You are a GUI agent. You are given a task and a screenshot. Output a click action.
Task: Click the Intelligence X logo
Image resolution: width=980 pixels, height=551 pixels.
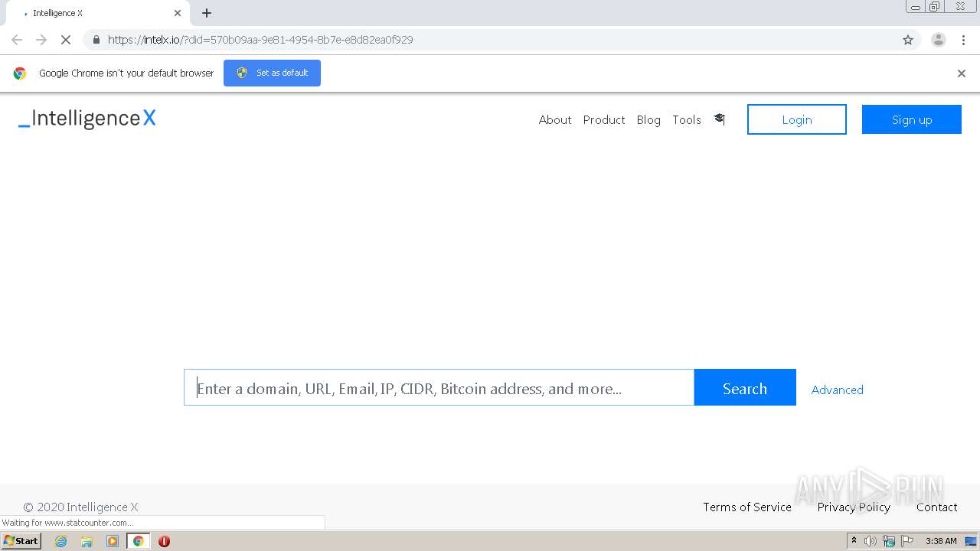87,119
